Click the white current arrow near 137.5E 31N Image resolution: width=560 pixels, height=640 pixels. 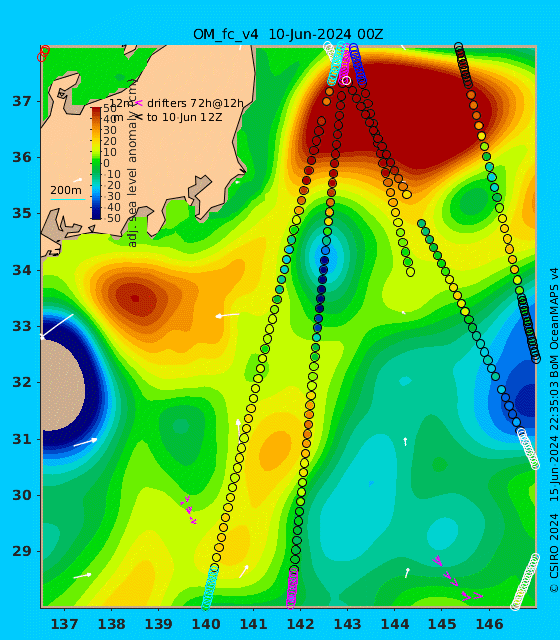point(85,442)
